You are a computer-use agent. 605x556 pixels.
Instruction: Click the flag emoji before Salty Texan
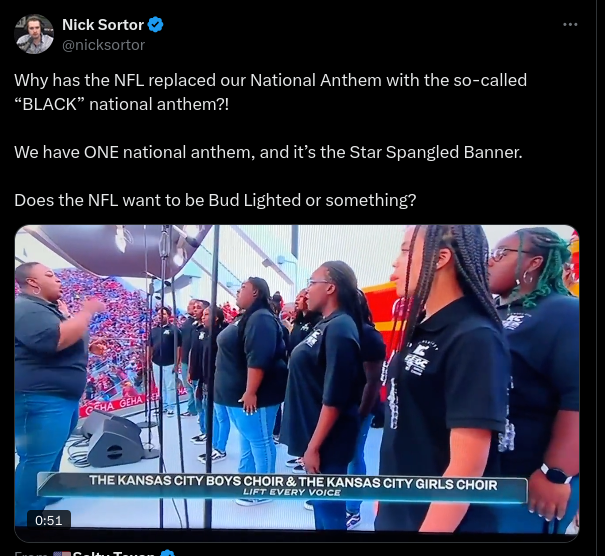(x=61, y=554)
